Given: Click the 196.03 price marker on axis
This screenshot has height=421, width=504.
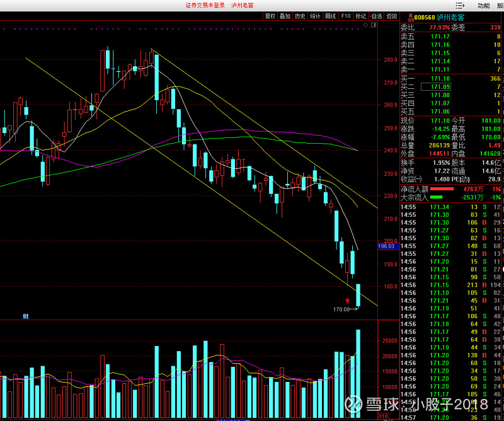Looking at the screenshot, I should coord(388,246).
